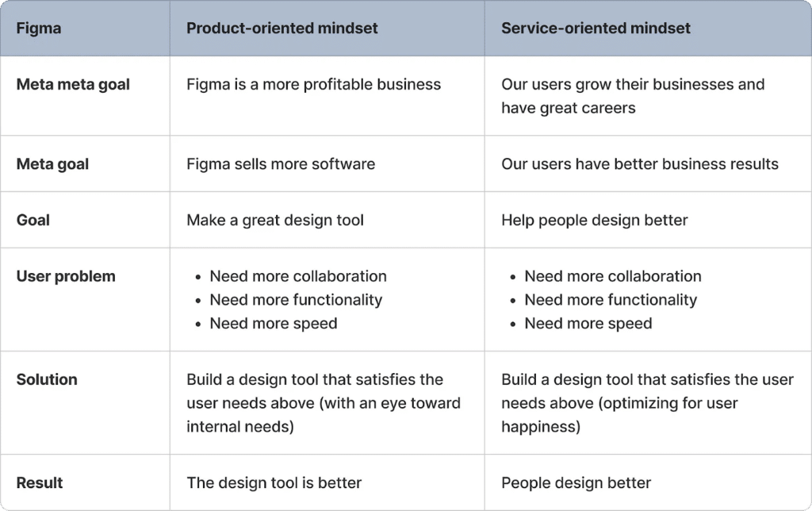Select "Need more functionality" in Service-oriented column
The height and width of the screenshot is (511, 812).
(x=611, y=300)
